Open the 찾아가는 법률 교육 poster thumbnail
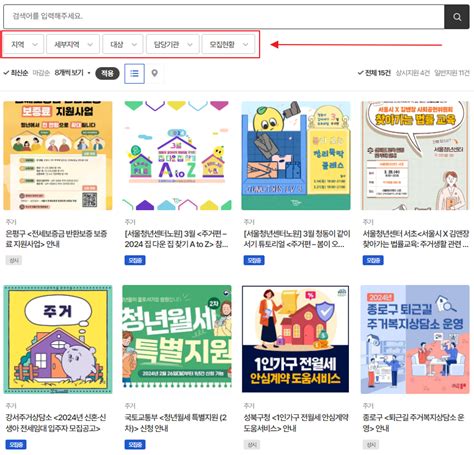This screenshot has height=455, width=474. click(x=415, y=156)
